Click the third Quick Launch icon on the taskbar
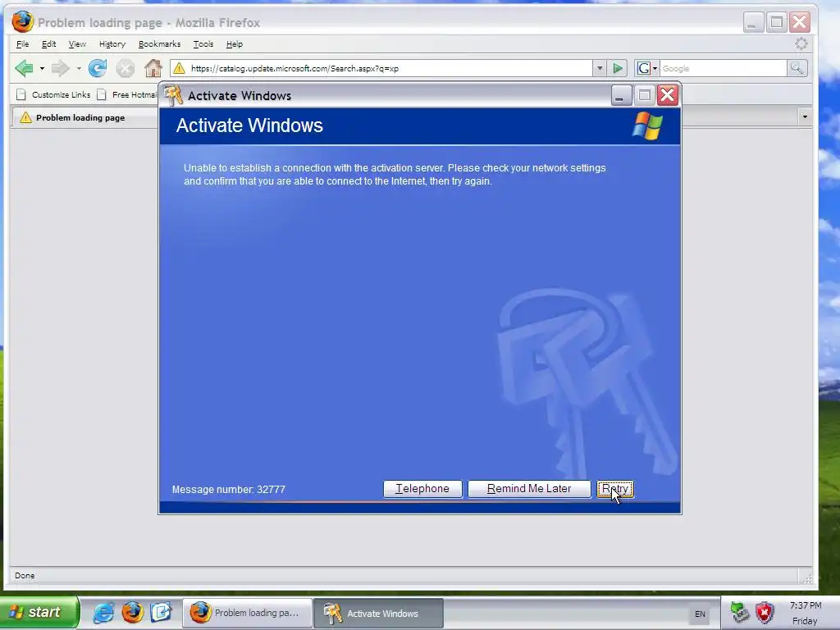 click(x=161, y=612)
